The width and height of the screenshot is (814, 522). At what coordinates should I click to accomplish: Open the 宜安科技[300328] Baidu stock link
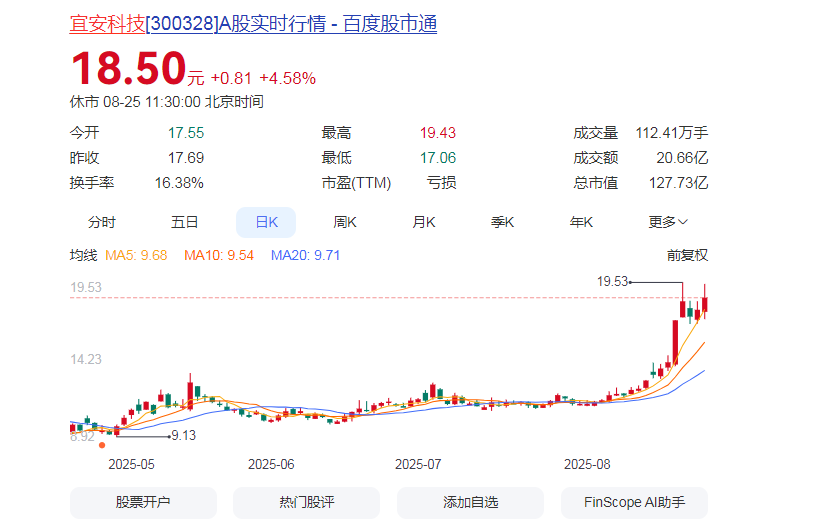pyautogui.click(x=253, y=24)
